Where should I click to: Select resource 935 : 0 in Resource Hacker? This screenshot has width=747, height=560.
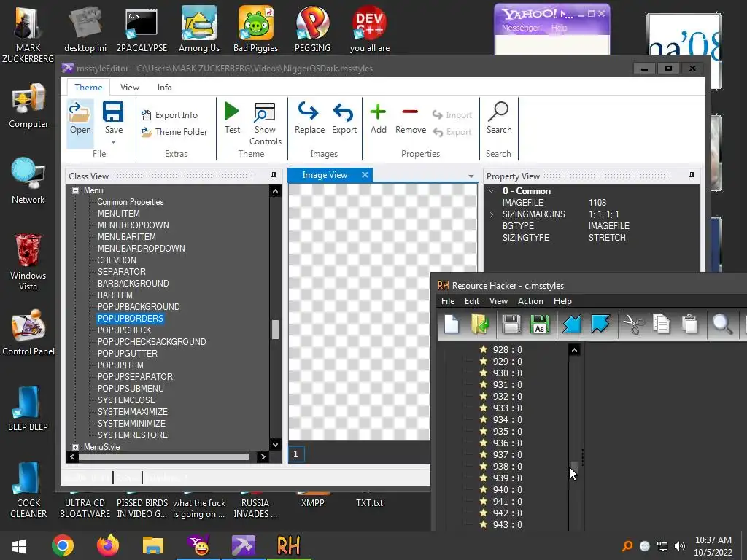(x=500, y=432)
